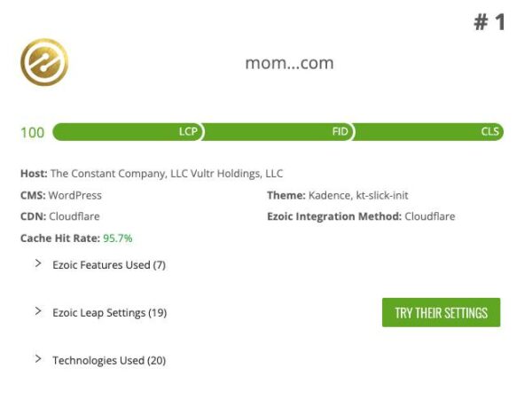
Task: Click the LCP segment of score bar
Action: tap(129, 132)
